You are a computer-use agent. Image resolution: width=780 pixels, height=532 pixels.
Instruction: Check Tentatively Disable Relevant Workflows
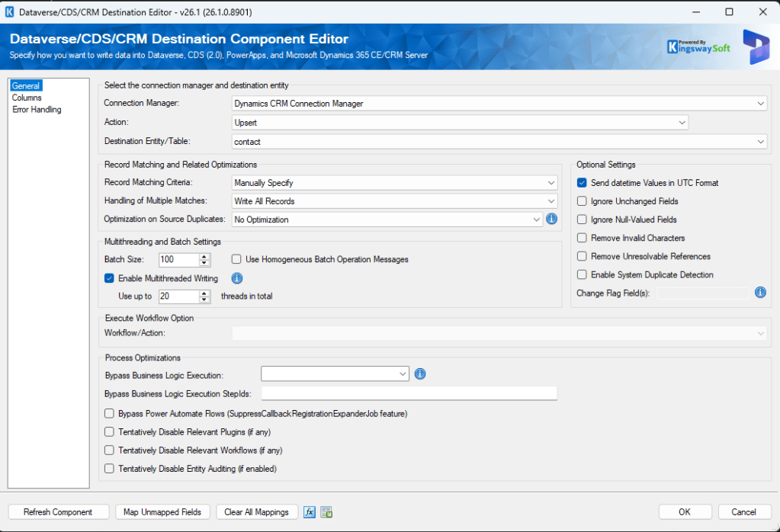(x=109, y=450)
